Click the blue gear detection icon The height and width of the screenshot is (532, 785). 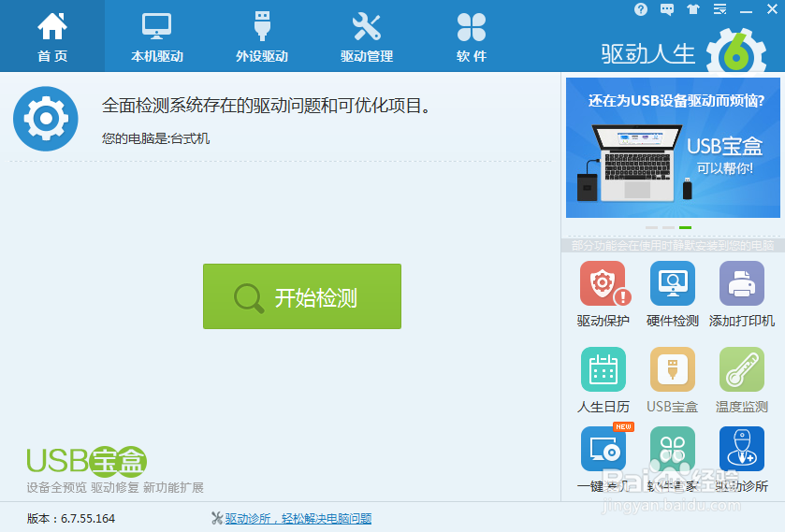[x=46, y=119]
